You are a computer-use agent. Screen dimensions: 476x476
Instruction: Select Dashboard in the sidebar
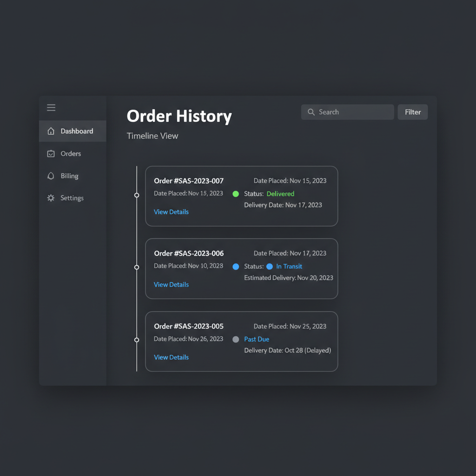click(x=73, y=131)
